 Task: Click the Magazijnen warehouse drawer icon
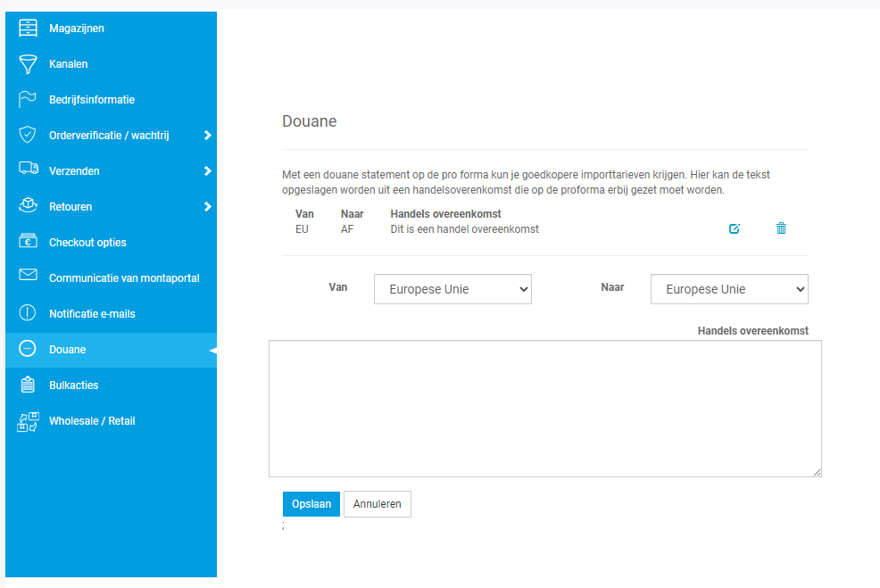(28, 28)
